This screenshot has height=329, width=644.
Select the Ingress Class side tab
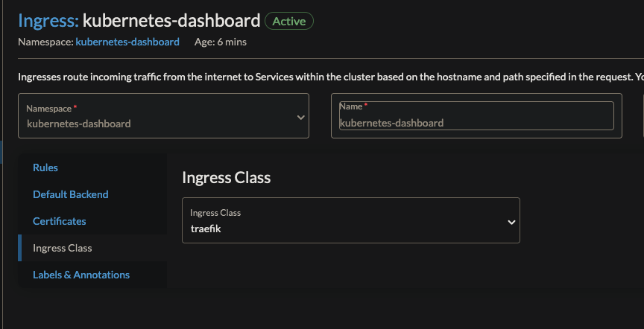coord(63,248)
